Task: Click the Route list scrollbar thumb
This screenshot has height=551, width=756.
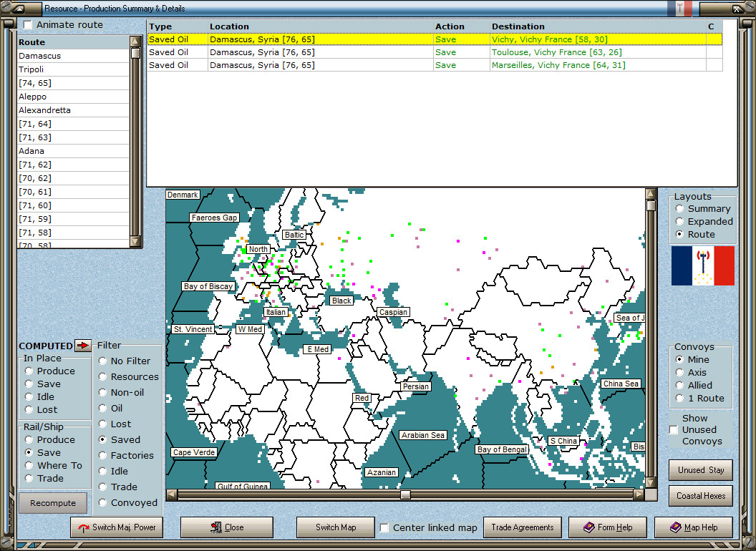Action: [x=135, y=53]
